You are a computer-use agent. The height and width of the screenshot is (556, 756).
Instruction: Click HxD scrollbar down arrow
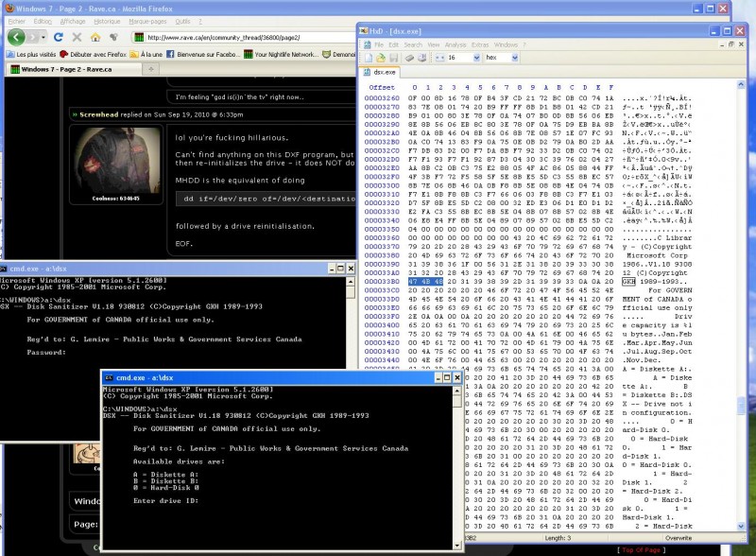pos(741,526)
